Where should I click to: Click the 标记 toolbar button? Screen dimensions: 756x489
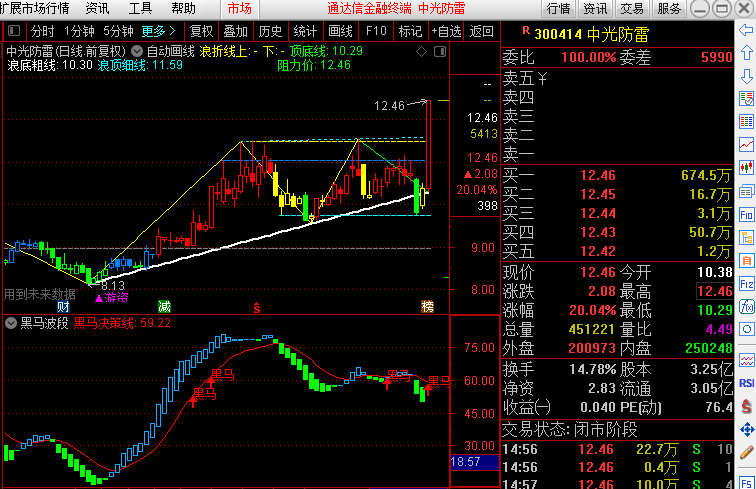click(x=410, y=31)
